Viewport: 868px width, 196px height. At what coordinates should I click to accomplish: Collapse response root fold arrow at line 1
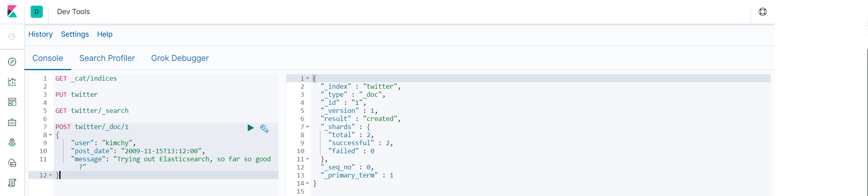coord(307,78)
